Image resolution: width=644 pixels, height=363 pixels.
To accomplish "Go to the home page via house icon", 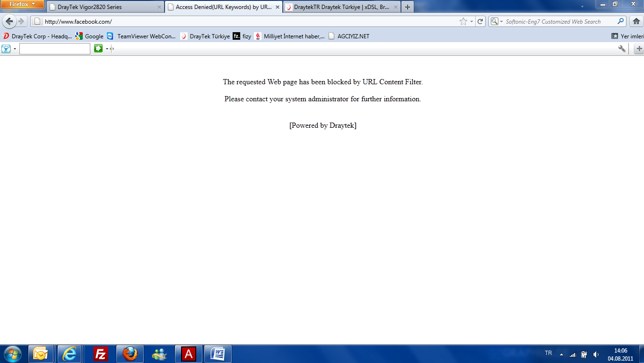I will point(636,21).
